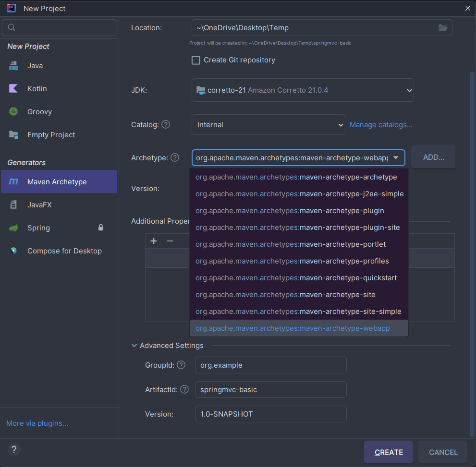The width and height of the screenshot is (476, 467).
Task: Open help tooltip next to Archetype
Action: point(175,157)
